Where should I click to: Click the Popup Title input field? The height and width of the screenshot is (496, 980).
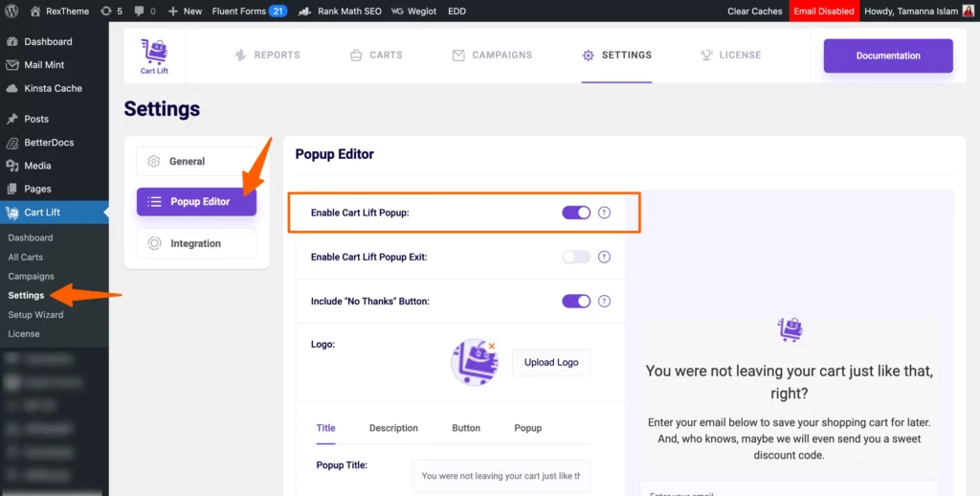click(x=501, y=476)
